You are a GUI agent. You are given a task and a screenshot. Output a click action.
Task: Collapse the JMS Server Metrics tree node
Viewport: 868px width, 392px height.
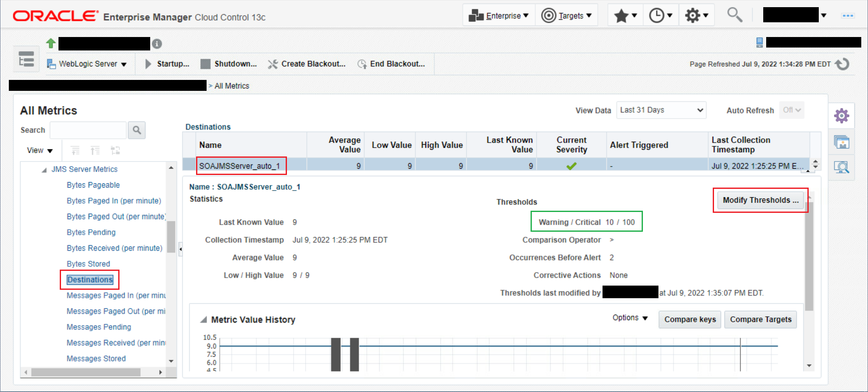[43, 169]
